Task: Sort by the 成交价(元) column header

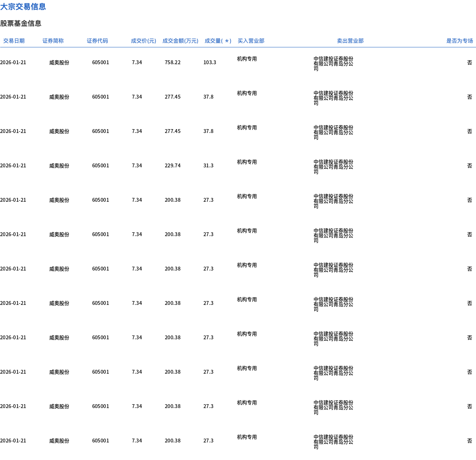Action: tap(143, 41)
